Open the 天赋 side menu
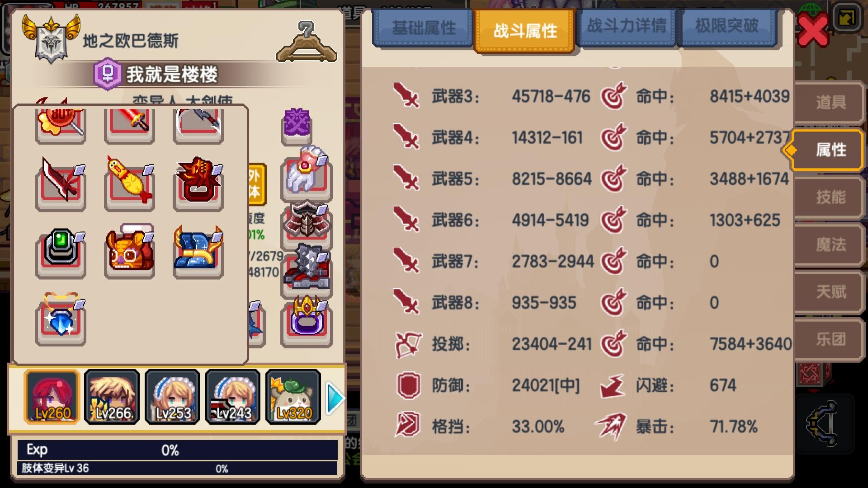 [830, 292]
